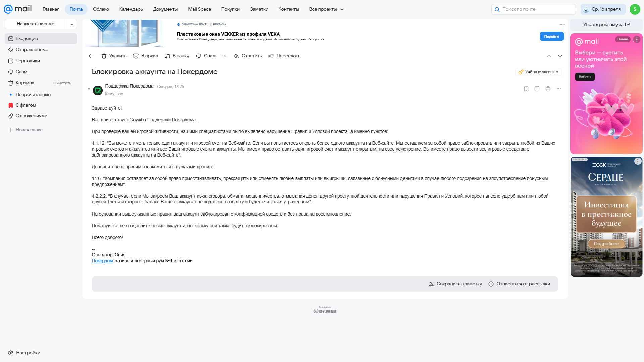Open the Учётные записи category dropdown
644x362 pixels.
(538, 72)
